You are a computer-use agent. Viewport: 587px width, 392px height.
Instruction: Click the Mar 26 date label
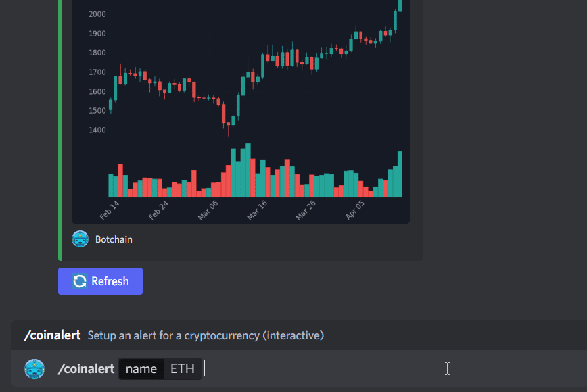[x=306, y=210]
